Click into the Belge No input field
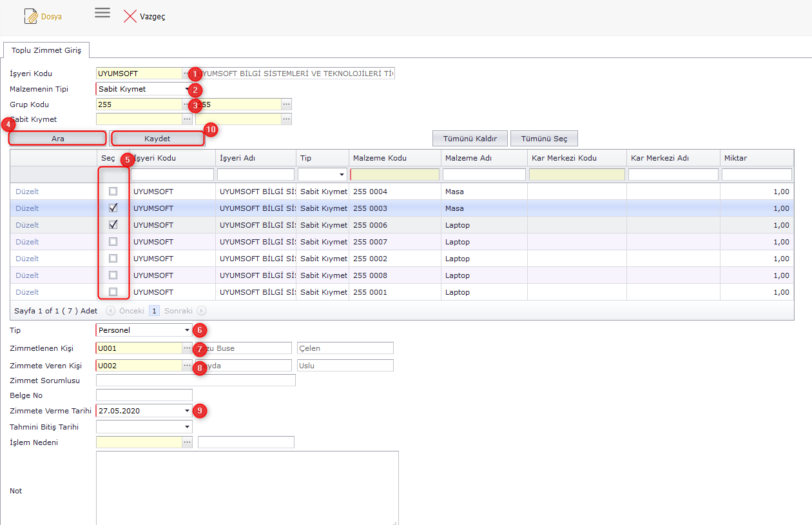 [144, 395]
